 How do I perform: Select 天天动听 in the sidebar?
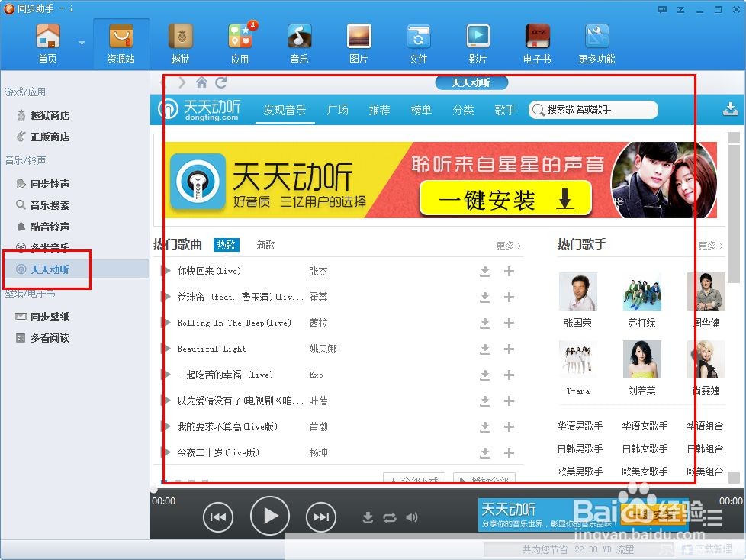(76, 269)
